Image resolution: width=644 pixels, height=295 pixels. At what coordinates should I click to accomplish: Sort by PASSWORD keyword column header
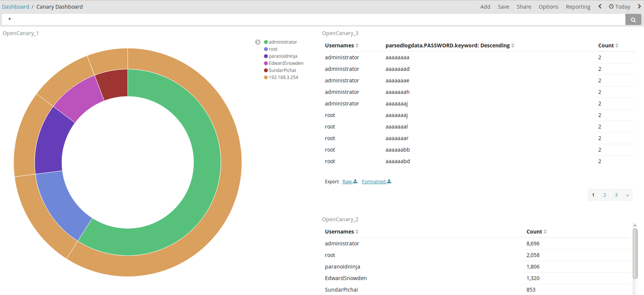tap(450, 46)
